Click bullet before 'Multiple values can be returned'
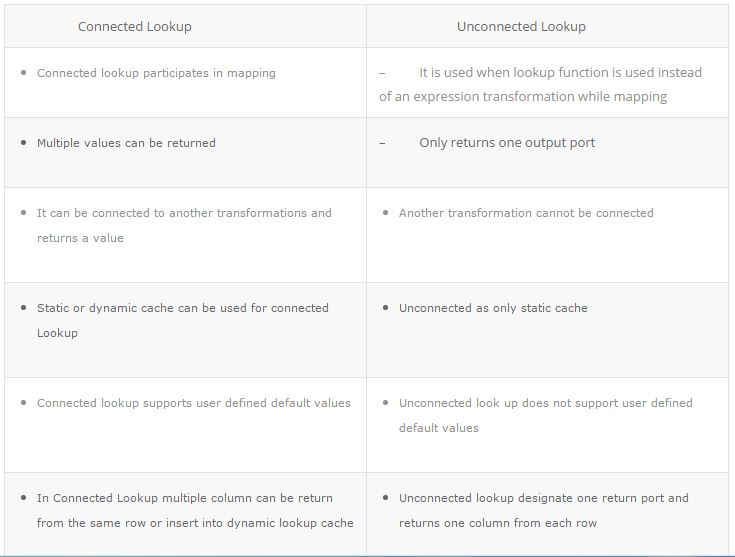This screenshot has width=735, height=557. [x=23, y=143]
